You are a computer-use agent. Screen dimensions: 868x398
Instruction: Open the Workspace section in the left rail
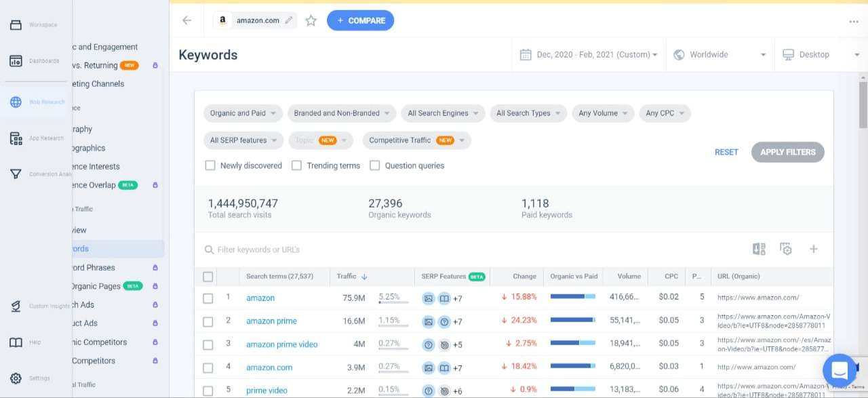coord(16,25)
